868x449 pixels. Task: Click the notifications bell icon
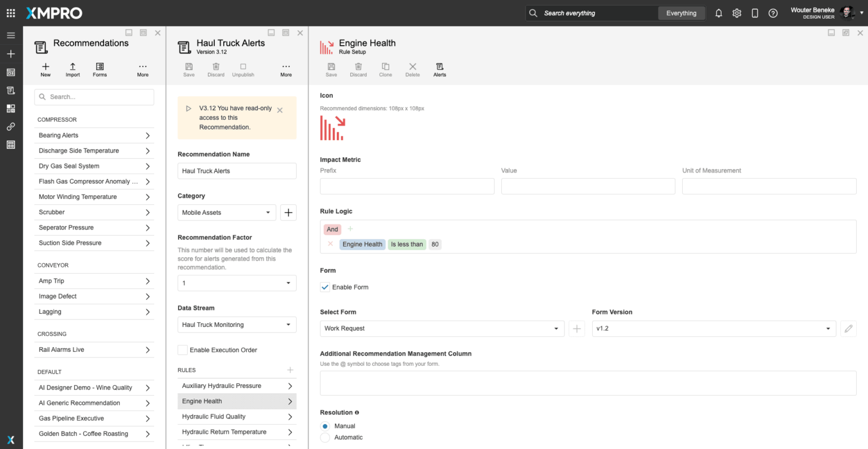point(718,13)
